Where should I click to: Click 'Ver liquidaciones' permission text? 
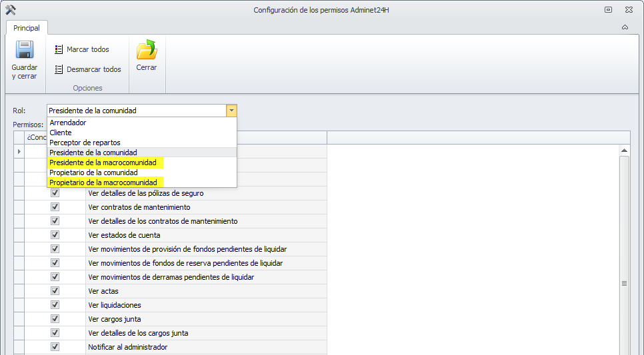tap(115, 305)
